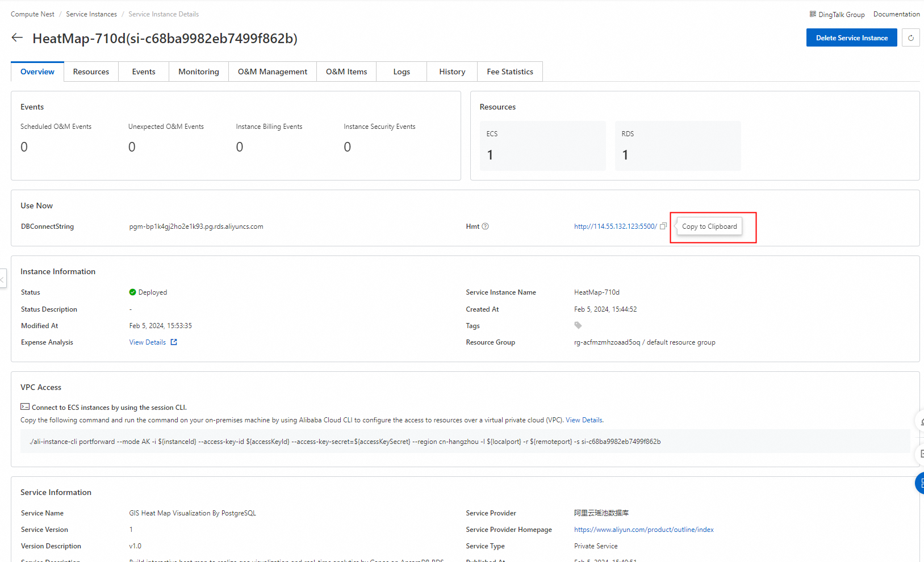Viewport: 924px width, 562px height.
Task: Click the page title HeatMap-710d(si-c68ba9982eb7499f862b)
Action: coord(165,38)
